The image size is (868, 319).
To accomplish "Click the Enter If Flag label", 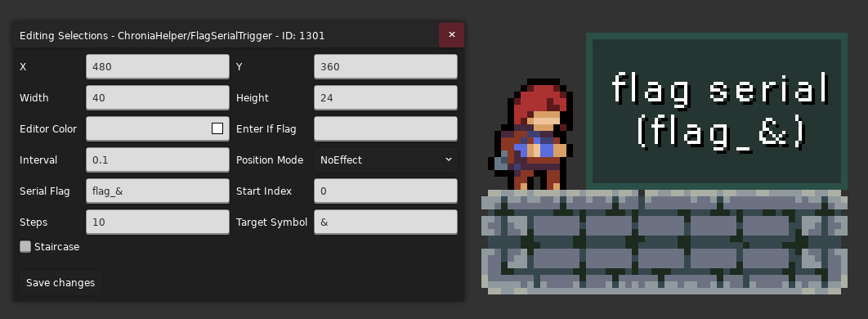I will [266, 129].
